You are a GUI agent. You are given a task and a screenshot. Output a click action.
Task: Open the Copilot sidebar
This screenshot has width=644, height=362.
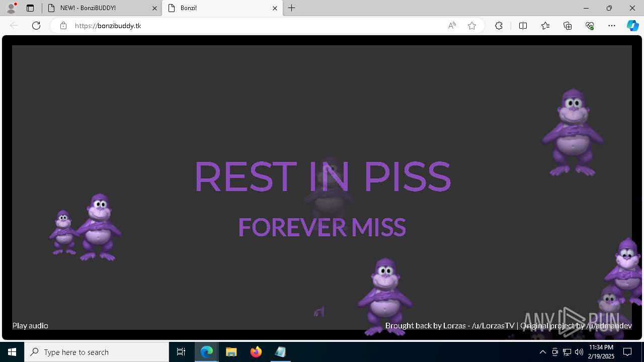pyautogui.click(x=632, y=26)
